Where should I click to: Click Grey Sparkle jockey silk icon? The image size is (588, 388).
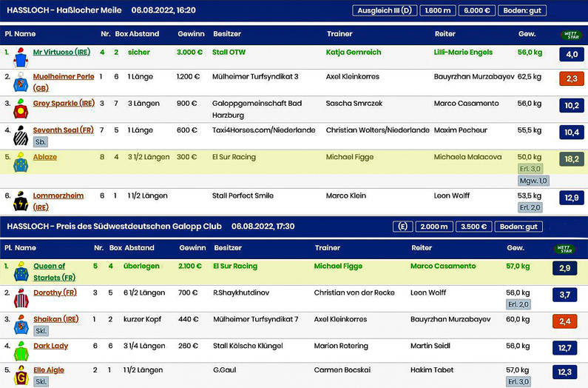pyautogui.click(x=21, y=109)
